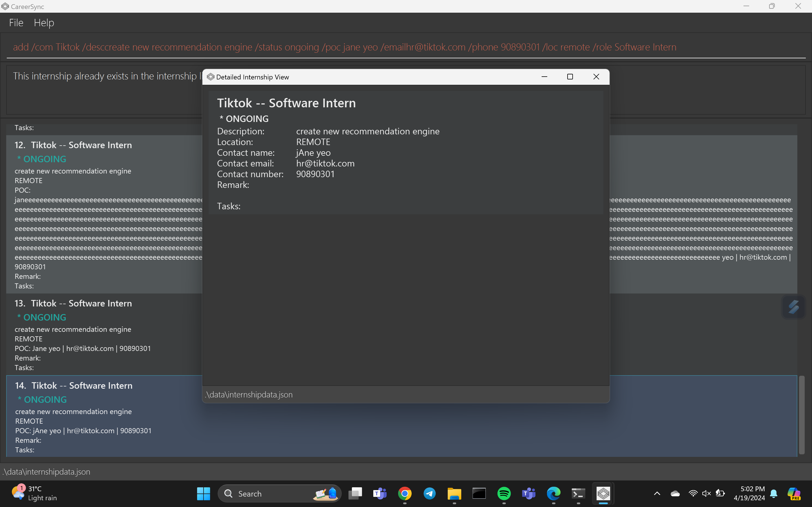Close the Detailed Internship View window
Screen dimensions: 812x507
pos(596,77)
